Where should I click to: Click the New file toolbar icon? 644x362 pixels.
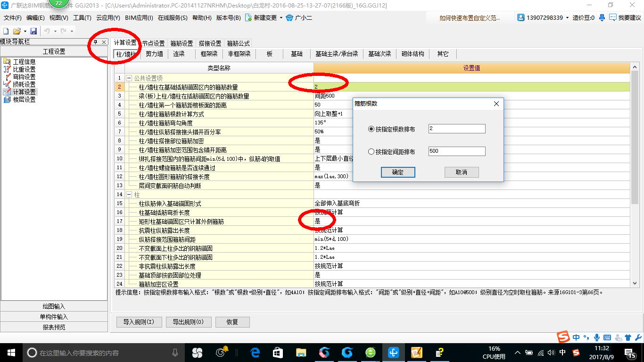[6, 31]
